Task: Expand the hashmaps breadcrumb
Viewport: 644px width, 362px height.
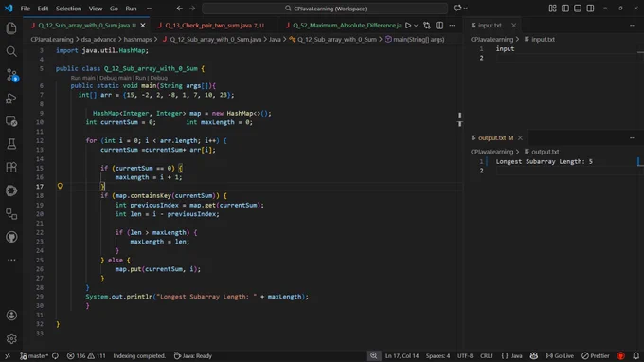Action: click(137, 40)
